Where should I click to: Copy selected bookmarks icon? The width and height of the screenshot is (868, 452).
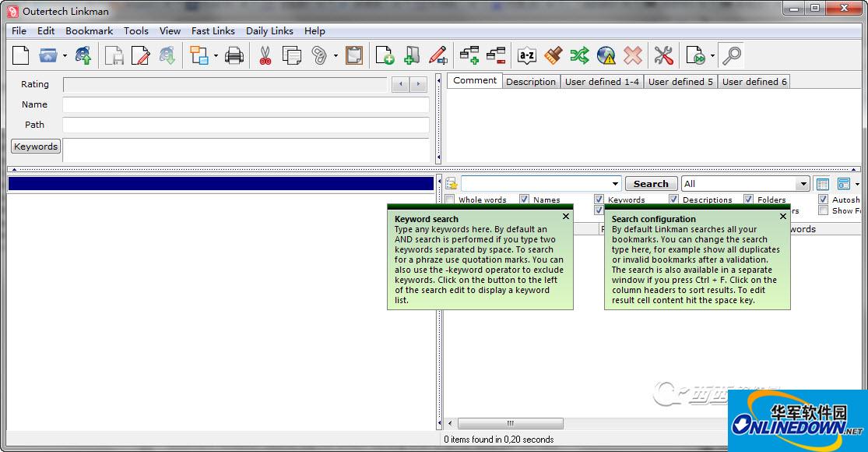(x=292, y=55)
